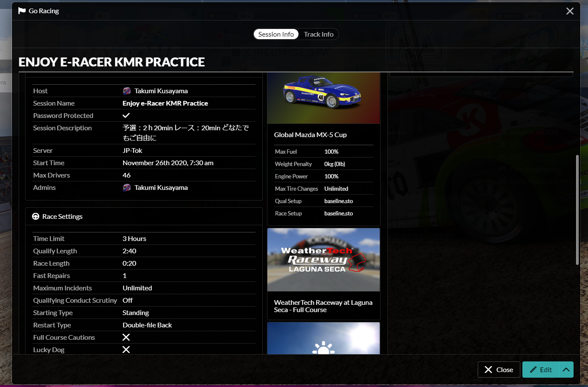Click Starting Type value 'Standing'
Image resolution: width=588 pixels, height=387 pixels.
coord(136,312)
